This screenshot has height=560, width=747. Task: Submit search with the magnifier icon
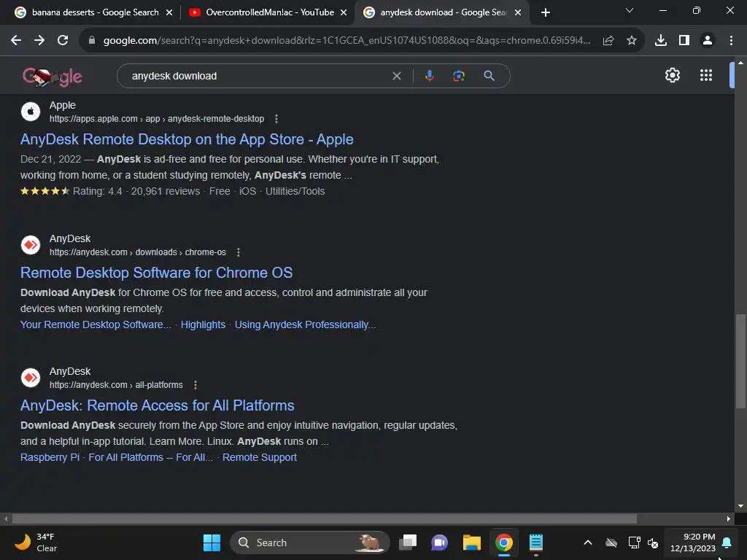coord(489,76)
